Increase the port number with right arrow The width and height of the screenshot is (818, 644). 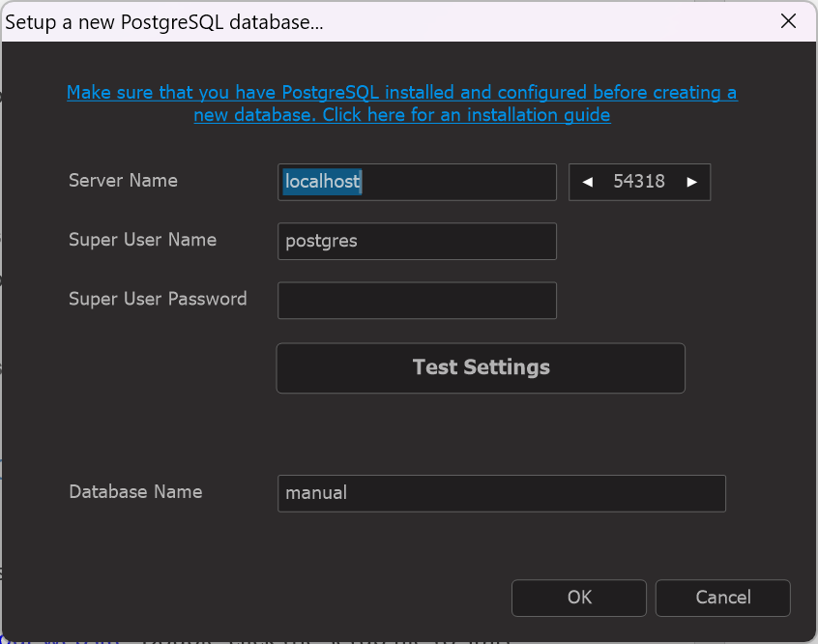691,182
